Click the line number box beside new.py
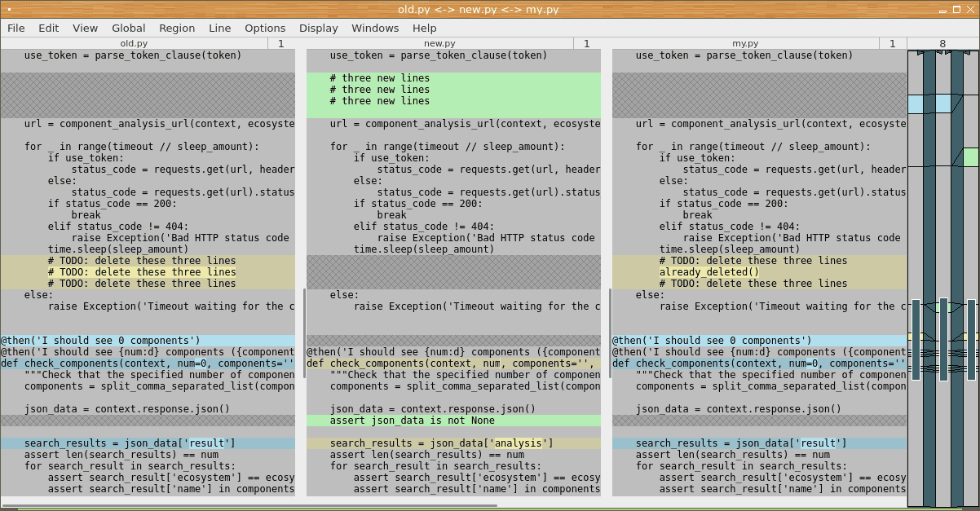This screenshot has width=980, height=511. (x=587, y=43)
